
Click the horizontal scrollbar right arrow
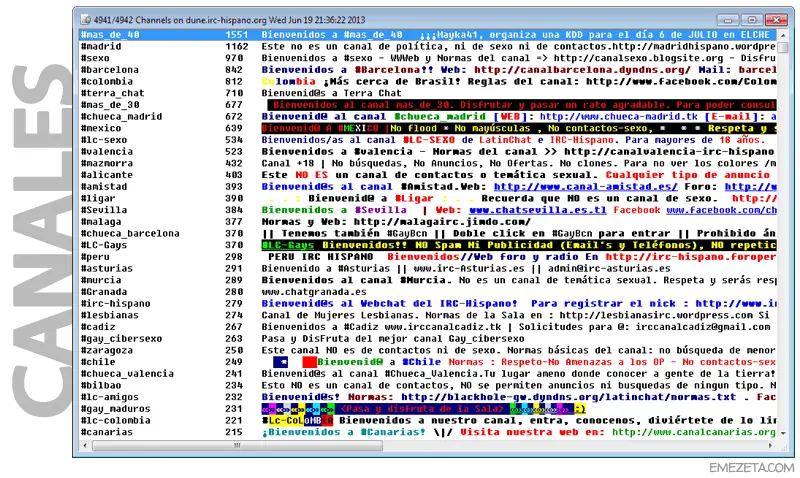[770, 445]
